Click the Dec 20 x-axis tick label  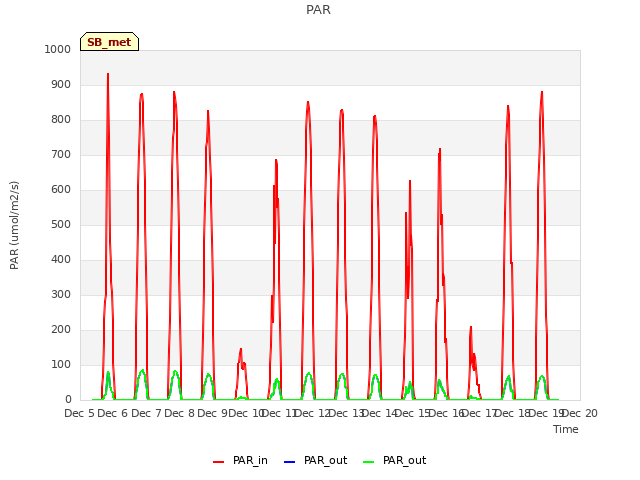[x=582, y=413]
